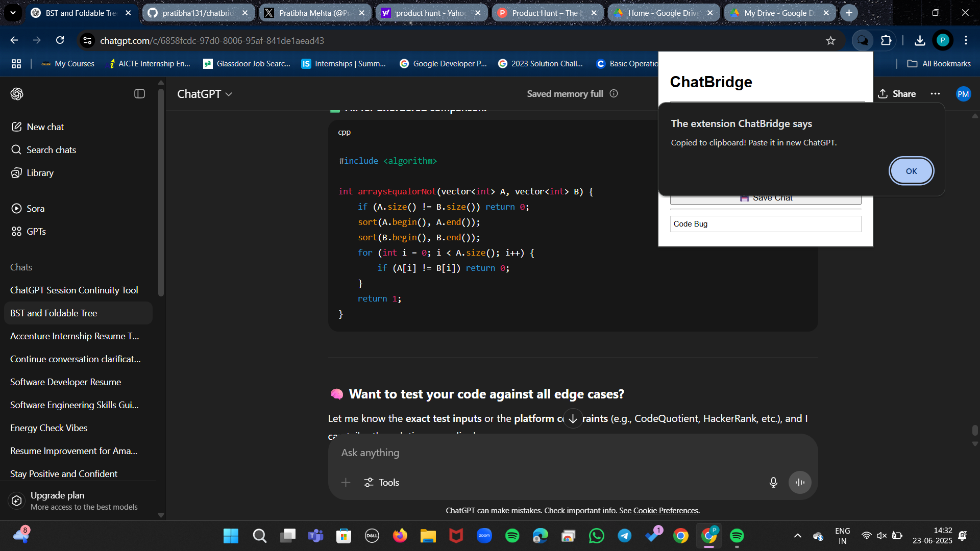Open GPTs from the sidebar

click(78, 231)
